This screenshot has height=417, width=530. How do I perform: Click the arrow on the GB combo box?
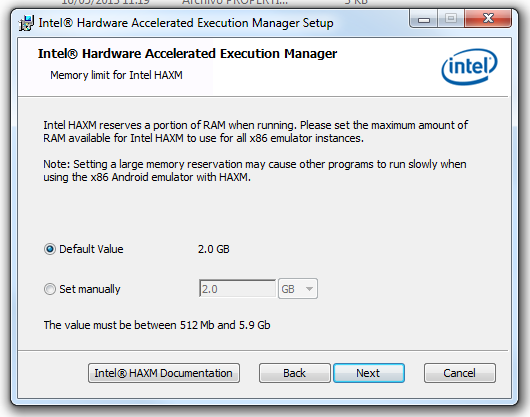pyautogui.click(x=309, y=289)
